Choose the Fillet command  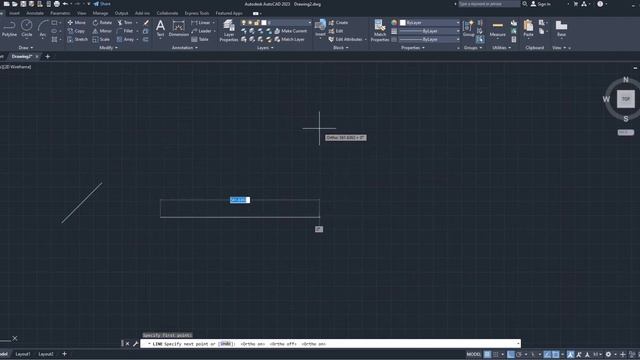[125, 31]
